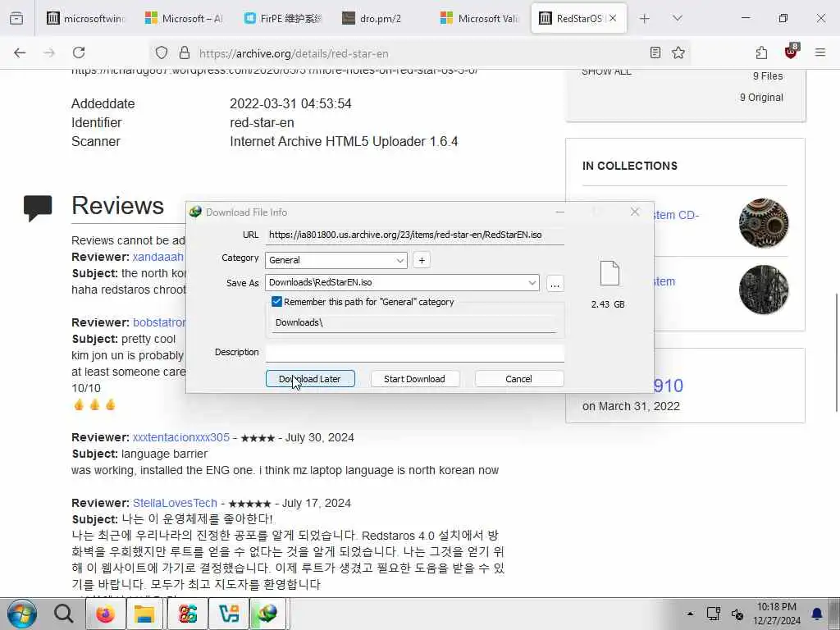Close the RedStarOS tab
840x630 pixels.
pyautogui.click(x=613, y=18)
